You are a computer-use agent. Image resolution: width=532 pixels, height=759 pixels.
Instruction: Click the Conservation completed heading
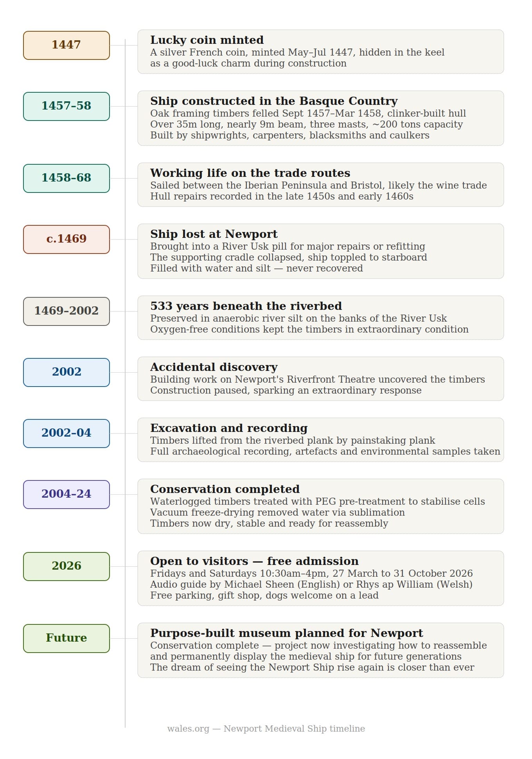click(x=225, y=489)
